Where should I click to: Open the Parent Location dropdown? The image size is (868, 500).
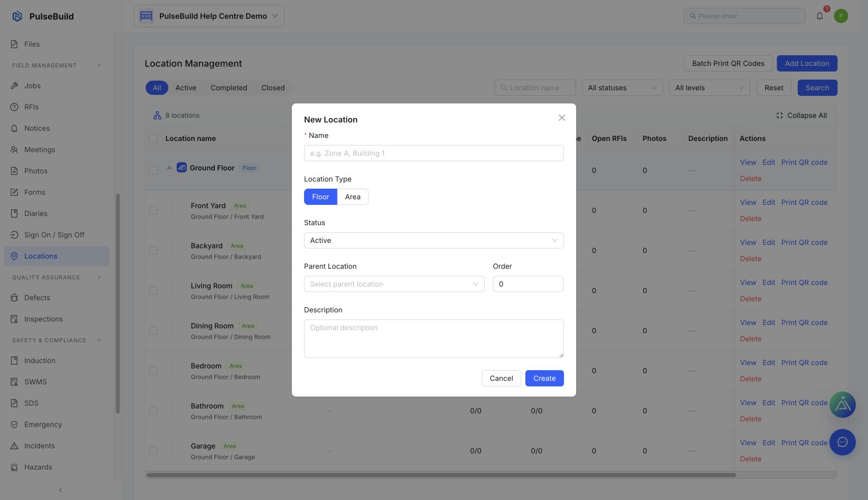tap(394, 284)
